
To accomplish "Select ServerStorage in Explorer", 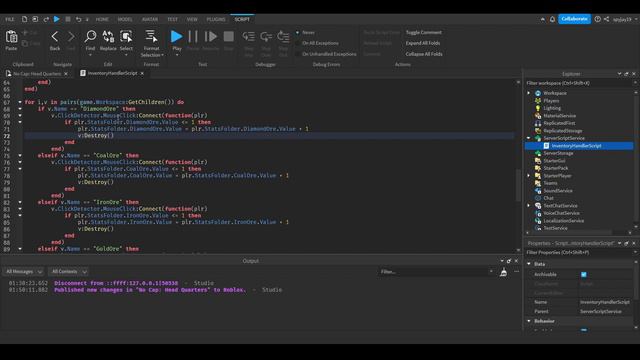I will pyautogui.click(x=558, y=153).
